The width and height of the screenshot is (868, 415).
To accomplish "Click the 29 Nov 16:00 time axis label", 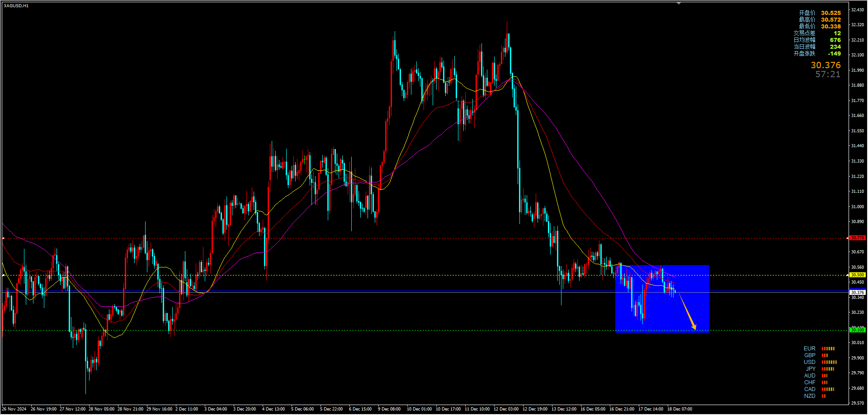I will [x=159, y=409].
